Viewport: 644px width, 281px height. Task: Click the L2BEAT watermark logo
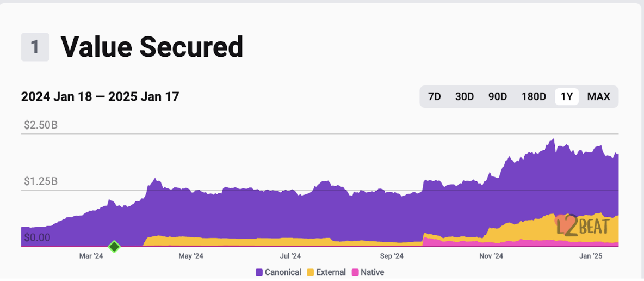tap(582, 224)
